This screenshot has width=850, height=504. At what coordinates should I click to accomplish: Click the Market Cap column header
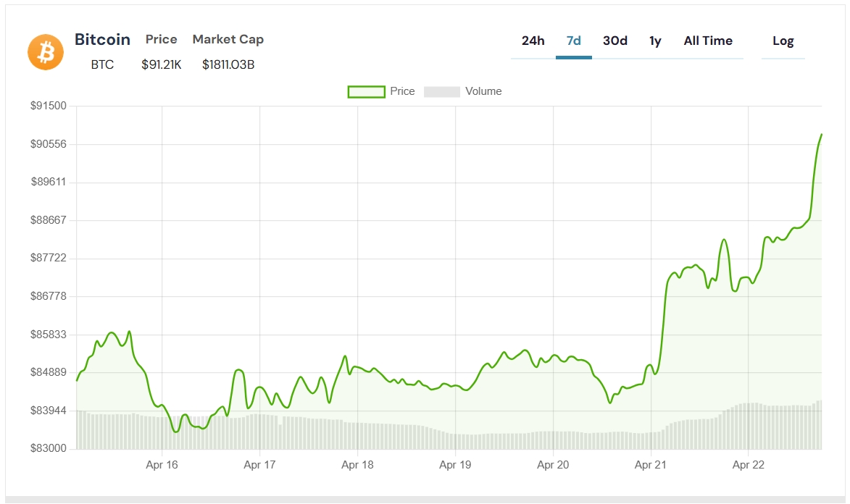point(228,40)
